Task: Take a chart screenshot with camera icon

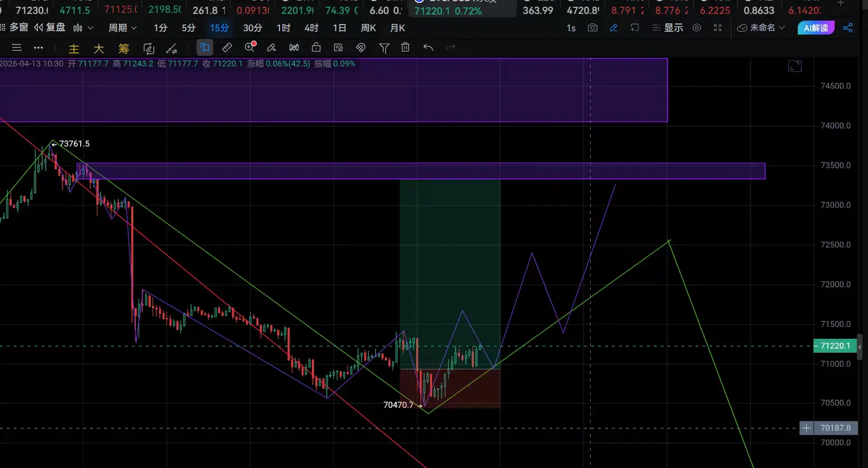Action: pos(593,28)
